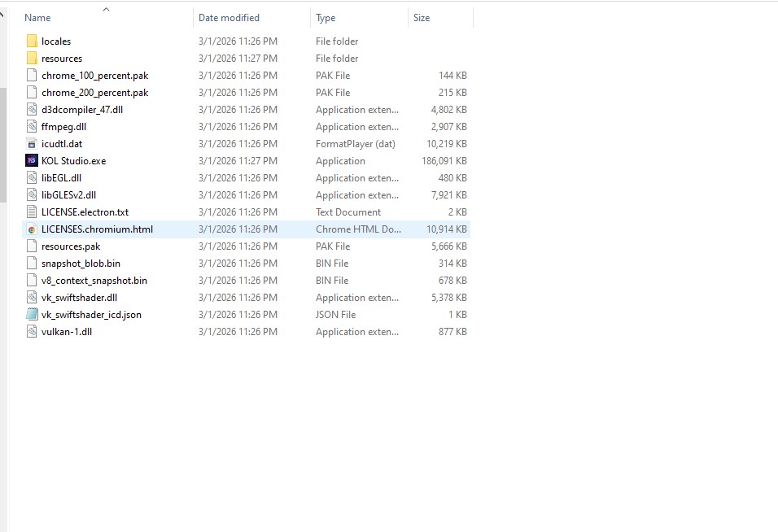
Task: Select the chrome_200_percent.pak file name
Action: pyautogui.click(x=94, y=93)
